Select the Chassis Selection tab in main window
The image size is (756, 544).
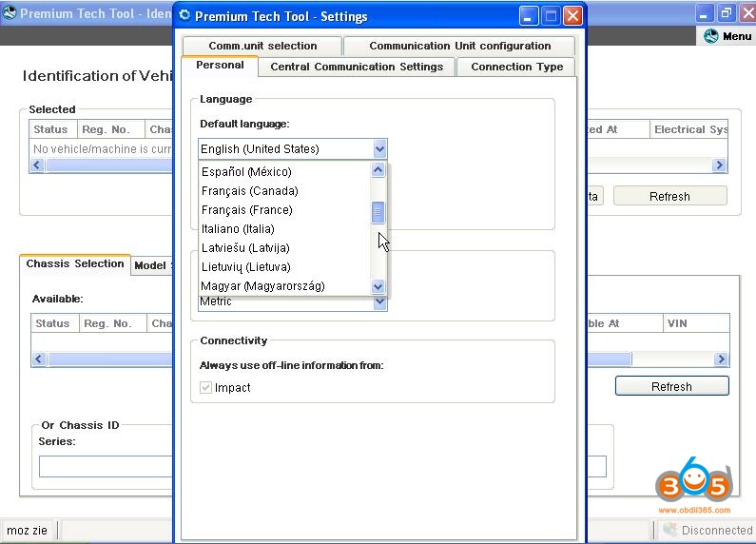pos(75,263)
